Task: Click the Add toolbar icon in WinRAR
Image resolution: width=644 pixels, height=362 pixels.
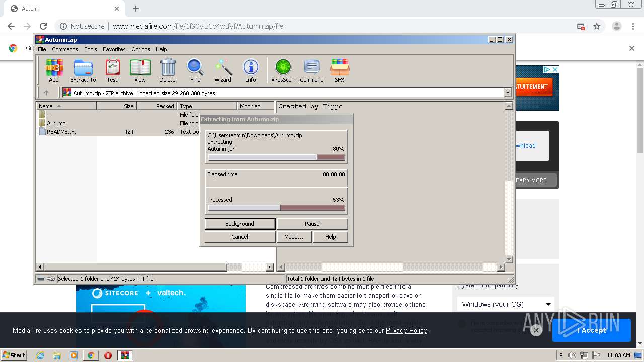Action: (54, 70)
